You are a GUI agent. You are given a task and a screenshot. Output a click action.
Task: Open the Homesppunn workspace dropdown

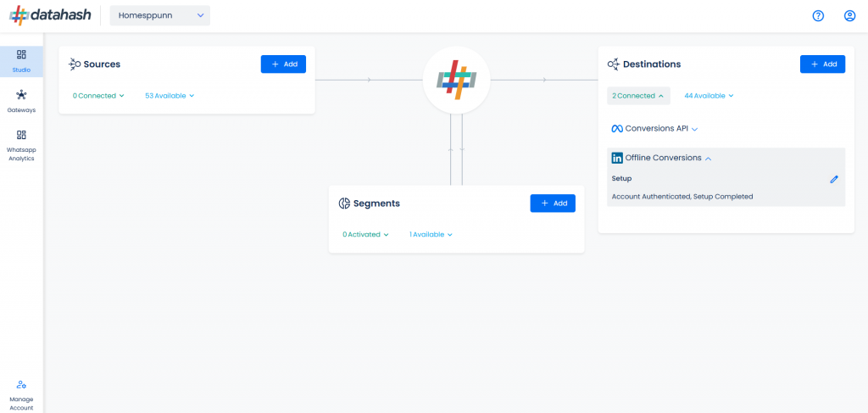(160, 15)
